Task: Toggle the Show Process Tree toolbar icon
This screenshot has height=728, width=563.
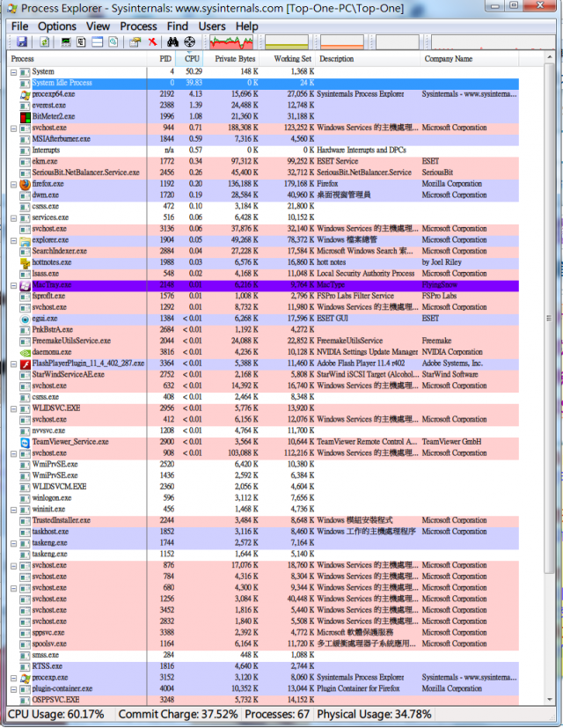Action: pos(81,42)
